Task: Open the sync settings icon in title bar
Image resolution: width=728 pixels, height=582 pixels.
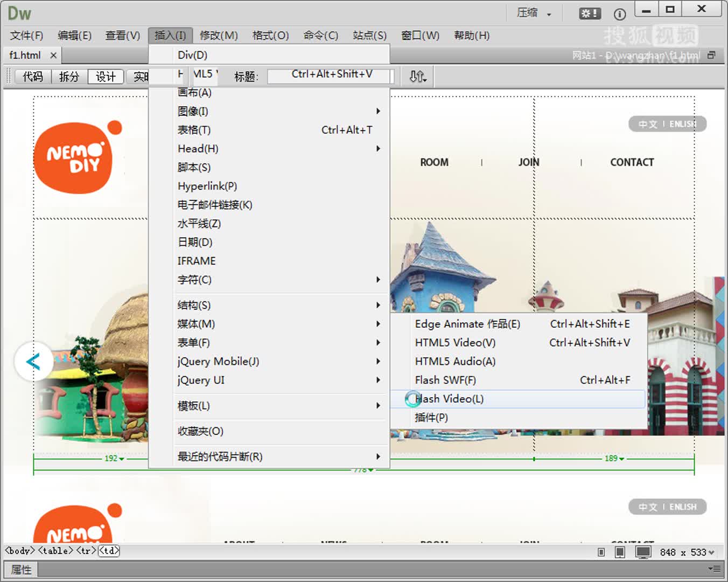Action: tap(590, 13)
